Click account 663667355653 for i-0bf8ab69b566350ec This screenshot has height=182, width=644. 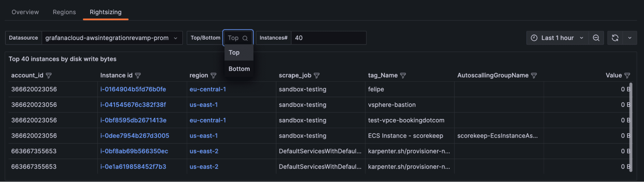pyautogui.click(x=34, y=151)
